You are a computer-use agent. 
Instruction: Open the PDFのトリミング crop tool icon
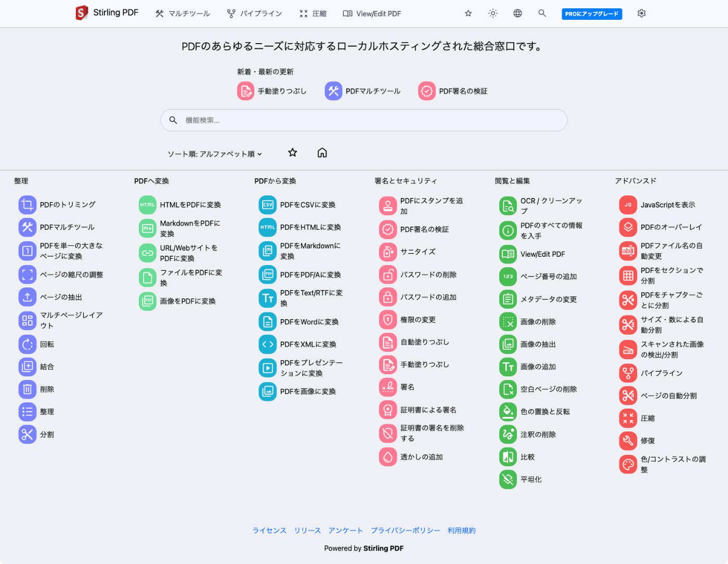tap(28, 205)
